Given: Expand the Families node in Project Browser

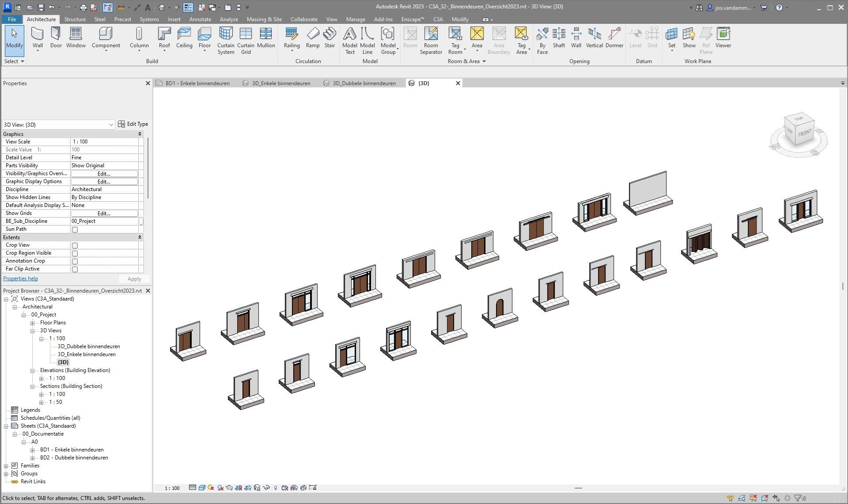Looking at the screenshot, I should 6,466.
